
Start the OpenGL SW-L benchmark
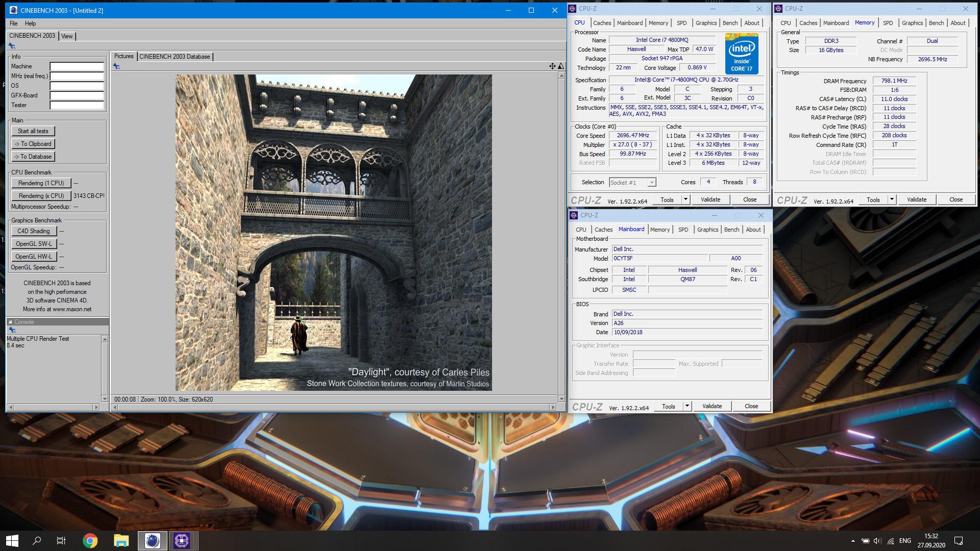(x=34, y=244)
